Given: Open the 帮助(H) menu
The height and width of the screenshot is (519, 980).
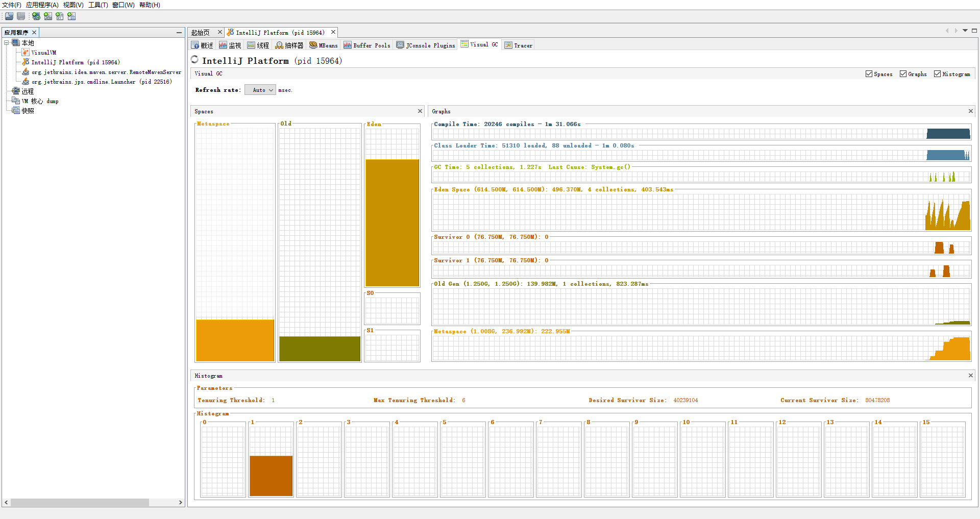Looking at the screenshot, I should pos(150,5).
